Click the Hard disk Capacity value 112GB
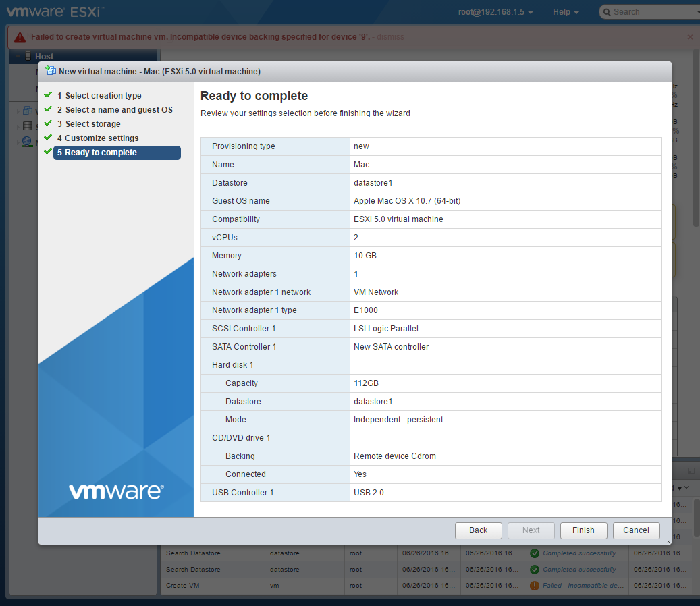Screen dimensions: 700x606 point(366,383)
